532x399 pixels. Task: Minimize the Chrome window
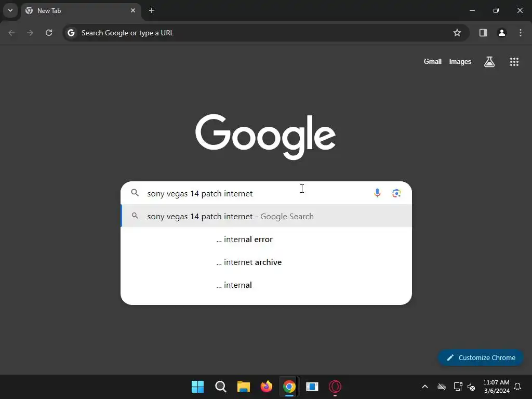472,10
